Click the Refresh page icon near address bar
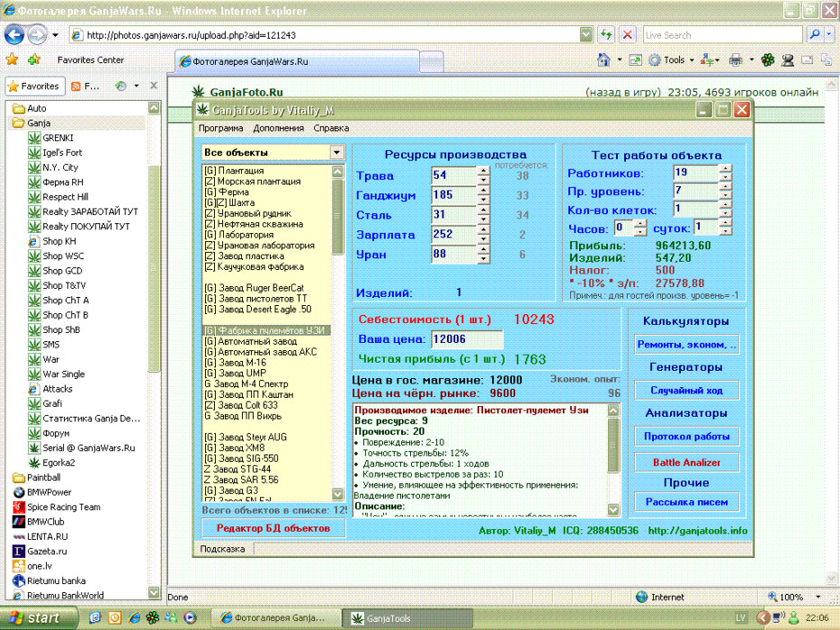The width and height of the screenshot is (840, 630). click(x=606, y=35)
